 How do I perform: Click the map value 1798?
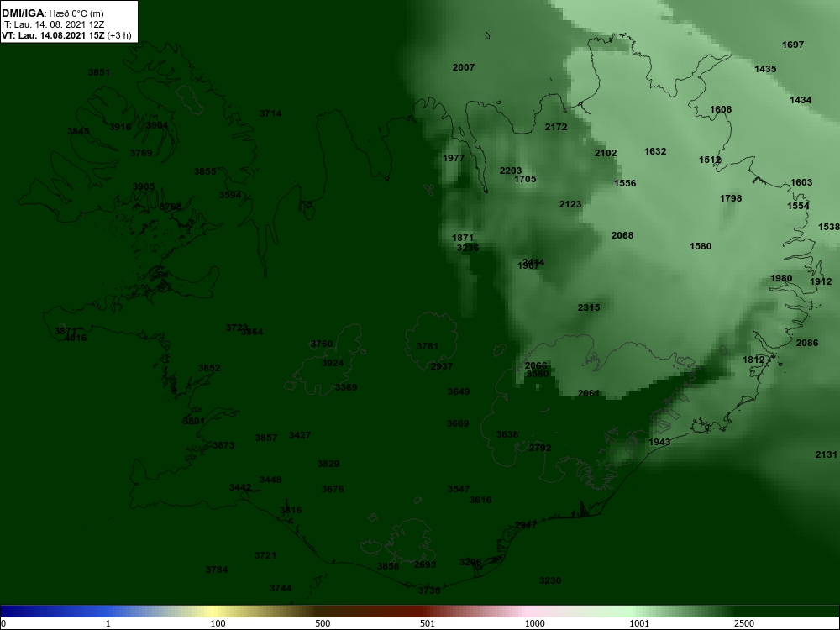[x=731, y=199]
